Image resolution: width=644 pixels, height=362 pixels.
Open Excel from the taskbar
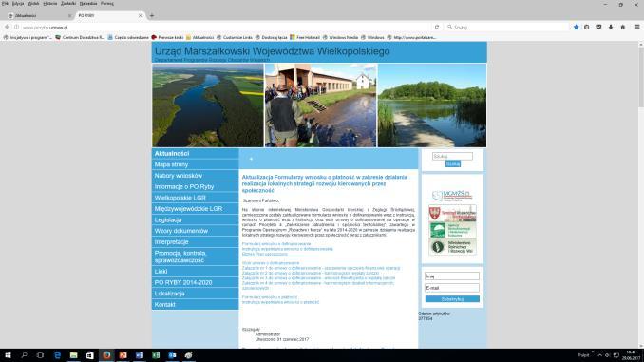(x=156, y=355)
